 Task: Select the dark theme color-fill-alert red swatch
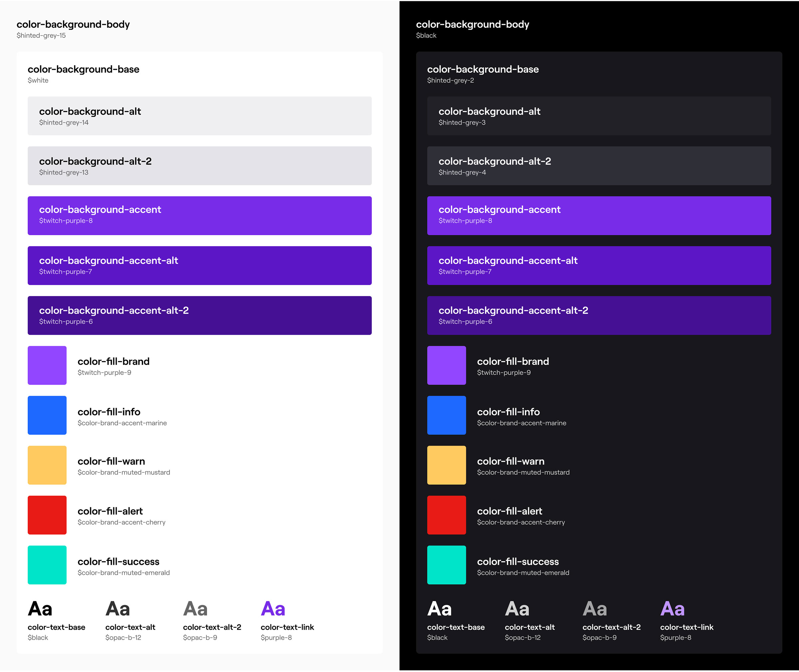point(446,515)
